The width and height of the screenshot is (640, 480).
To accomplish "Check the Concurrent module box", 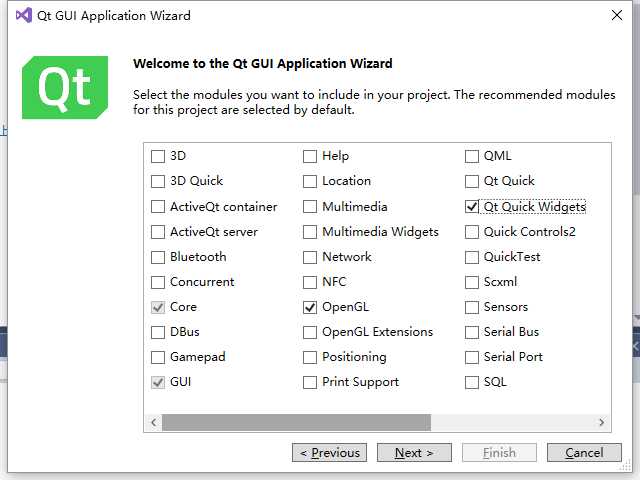I will tap(158, 282).
